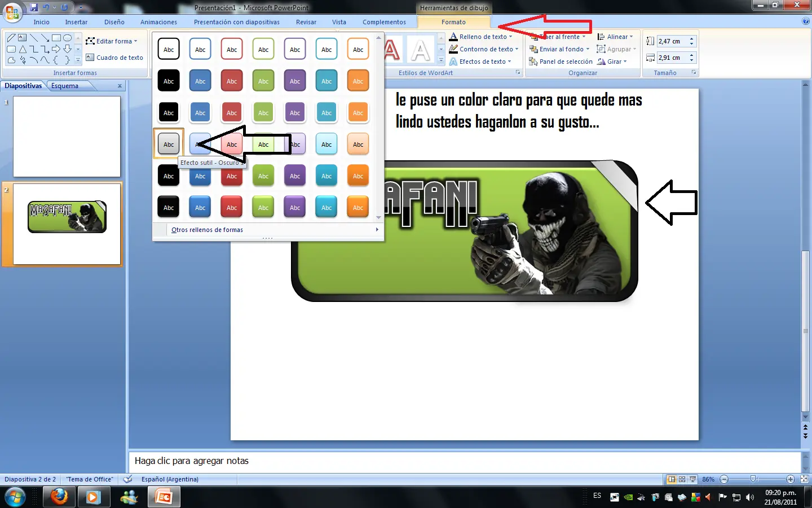This screenshot has height=508, width=812.
Task: Open Relleno de texto dropdown
Action: [481, 37]
